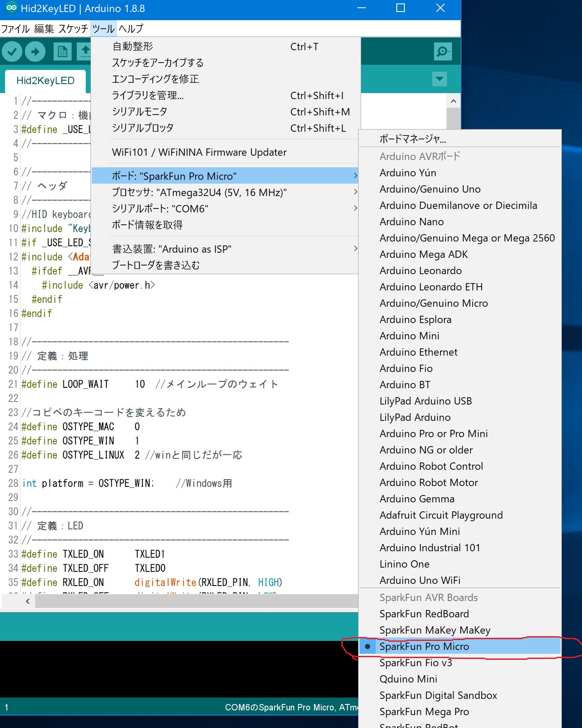
Task: Open the Serial Monitor magnifier icon
Action: [443, 52]
